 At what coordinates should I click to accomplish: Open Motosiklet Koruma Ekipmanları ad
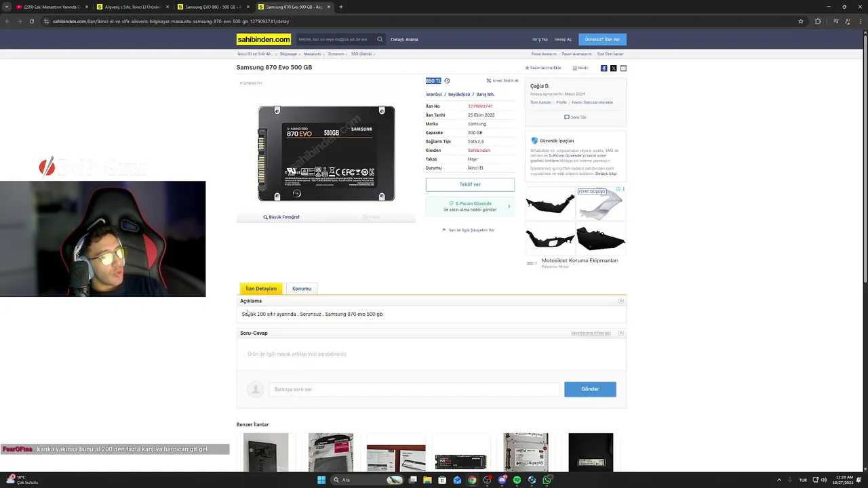pyautogui.click(x=580, y=260)
